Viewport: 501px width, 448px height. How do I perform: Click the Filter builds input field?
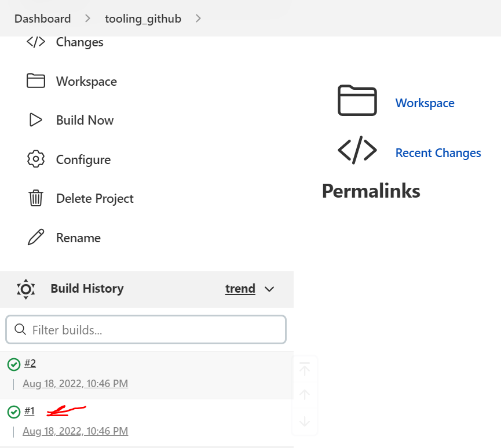pyautogui.click(x=145, y=329)
